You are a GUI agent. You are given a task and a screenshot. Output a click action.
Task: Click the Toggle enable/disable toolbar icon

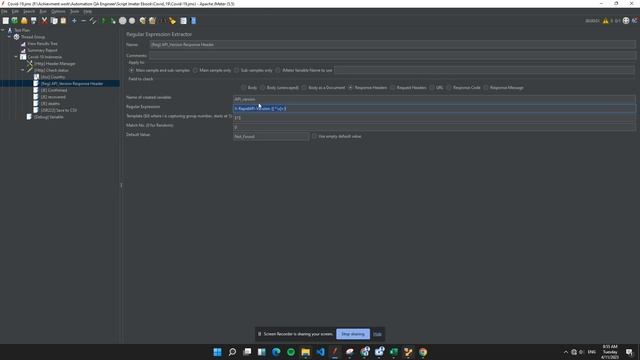coord(93,20)
